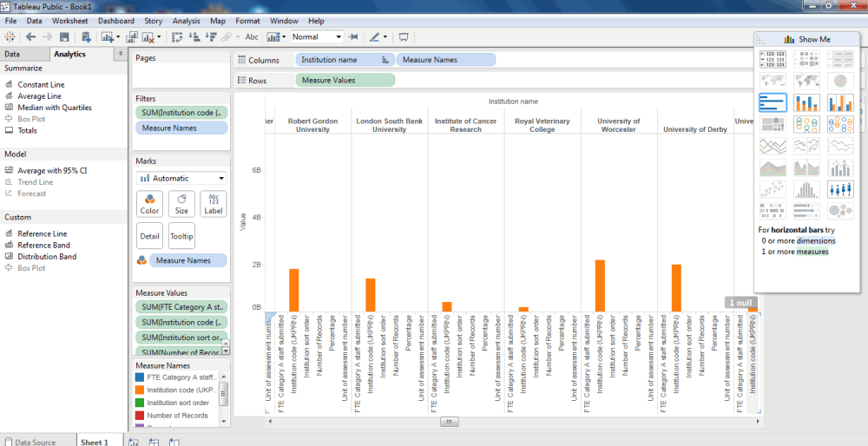Start presentation mode from toolbar
Viewport: 868px width, 446px height.
404,37
